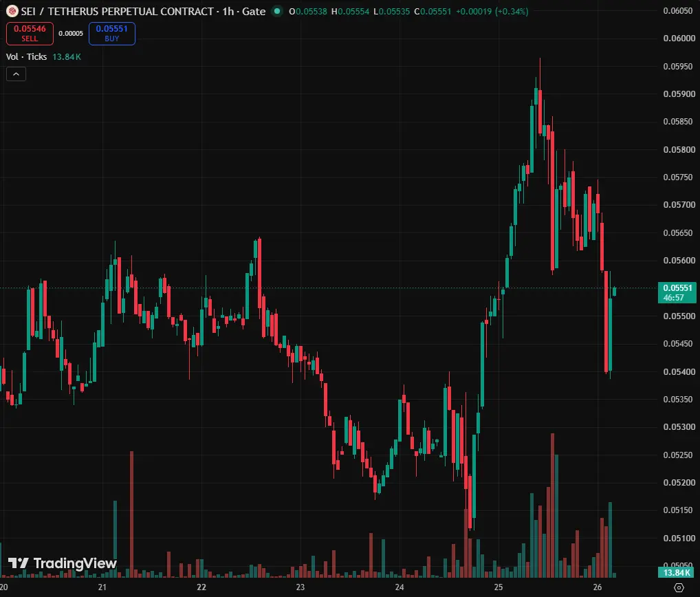Select the Vol · Ticks indicator label
Screen dimensions: 700x597
[x=26, y=56]
